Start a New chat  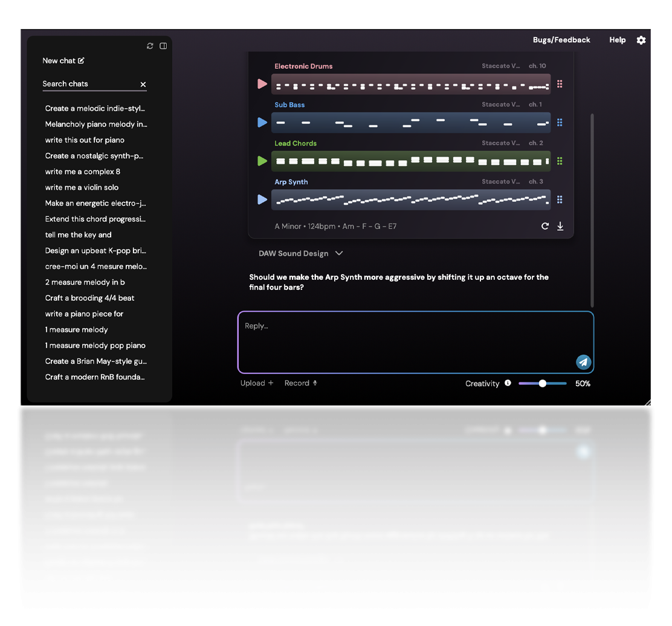point(63,61)
